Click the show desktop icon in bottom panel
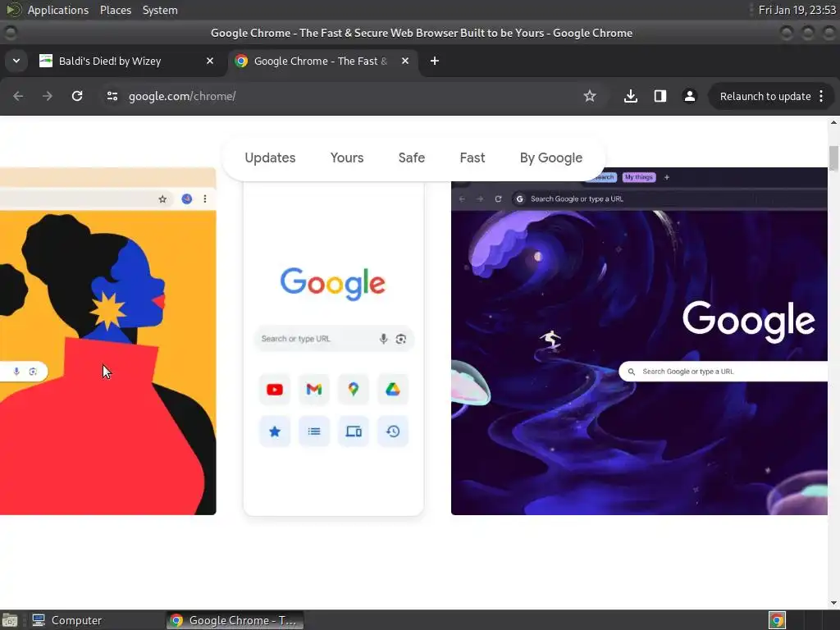Image resolution: width=840 pixels, height=630 pixels. click(10, 620)
